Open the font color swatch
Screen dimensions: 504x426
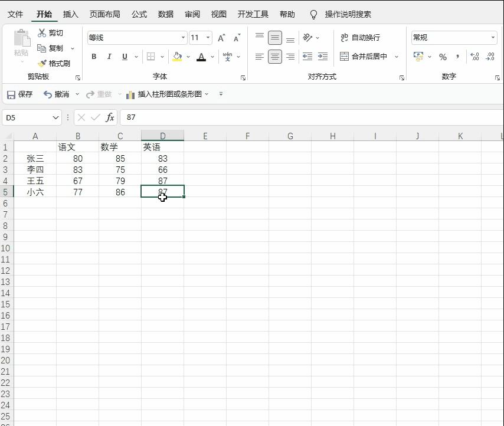(201, 57)
